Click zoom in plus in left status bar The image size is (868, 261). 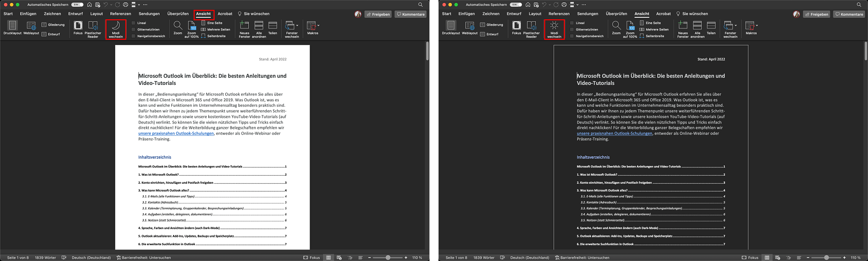pyautogui.click(x=406, y=258)
